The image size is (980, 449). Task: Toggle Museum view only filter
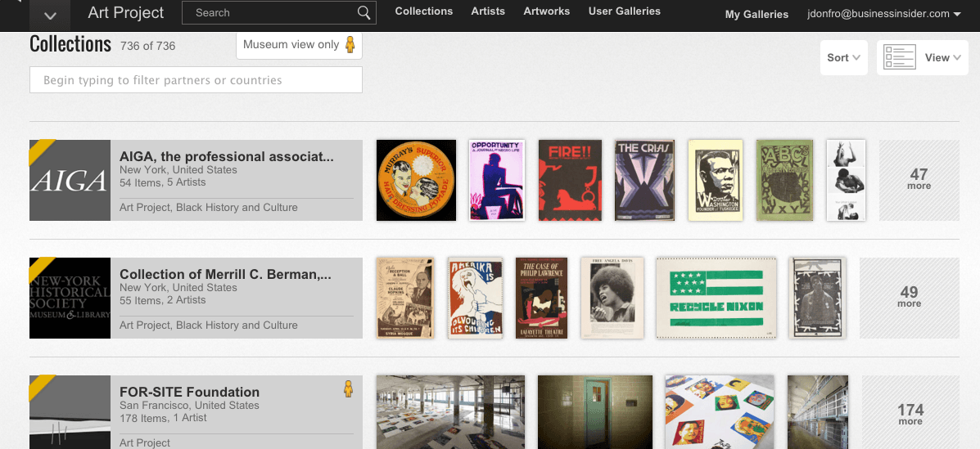[299, 45]
